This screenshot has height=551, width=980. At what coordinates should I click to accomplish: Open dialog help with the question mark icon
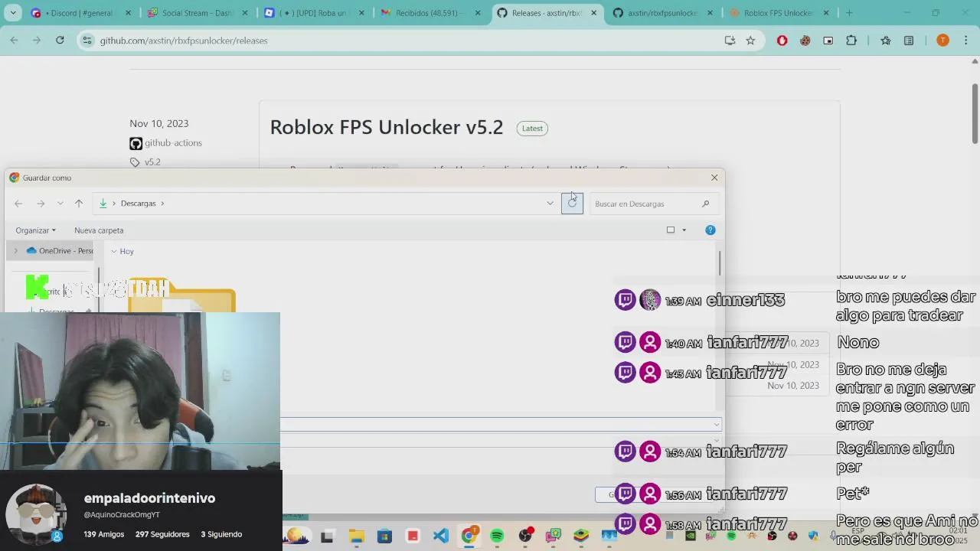[710, 230]
